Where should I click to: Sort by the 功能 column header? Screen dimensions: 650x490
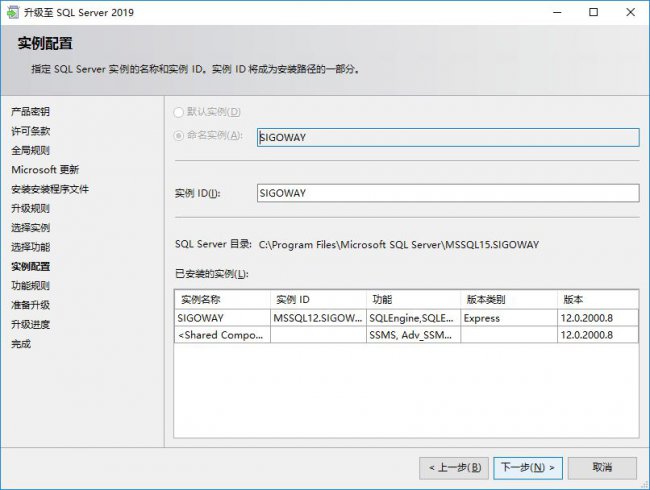414,299
